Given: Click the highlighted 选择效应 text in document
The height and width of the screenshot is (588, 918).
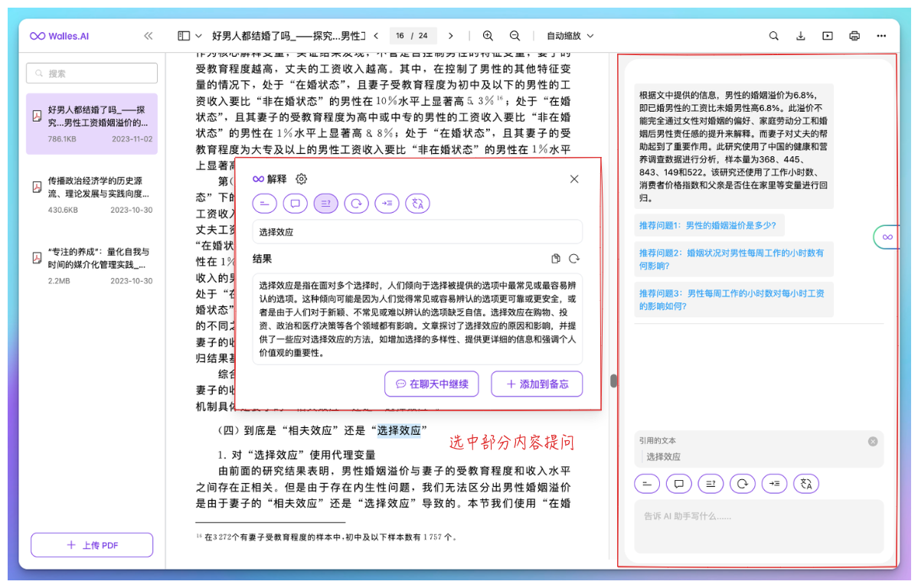Looking at the screenshot, I should pyautogui.click(x=399, y=430).
